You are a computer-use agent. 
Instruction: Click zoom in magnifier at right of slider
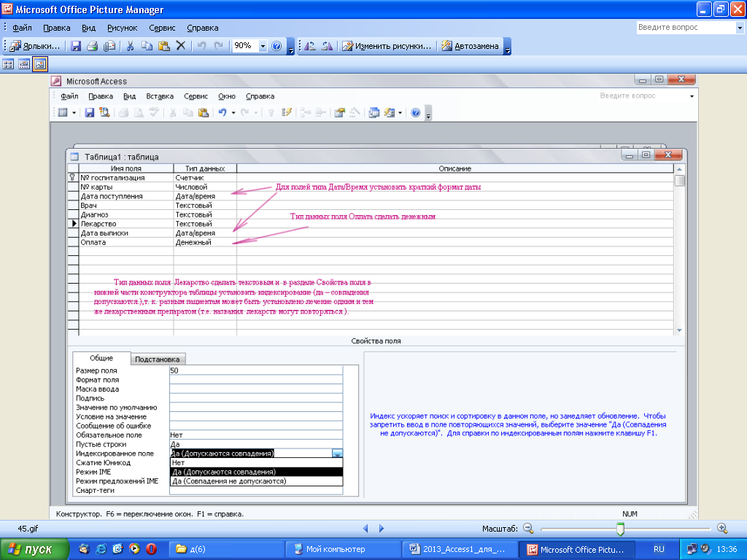(x=722, y=528)
